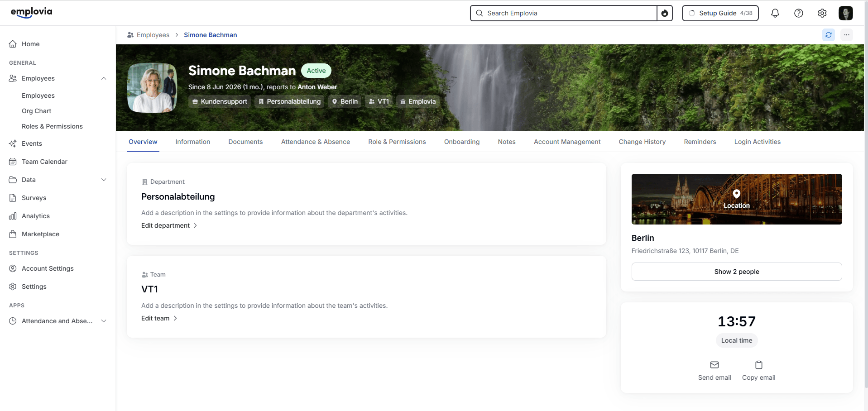Click the Employees breadcrumb icon
The width and height of the screenshot is (868, 411).
click(130, 35)
